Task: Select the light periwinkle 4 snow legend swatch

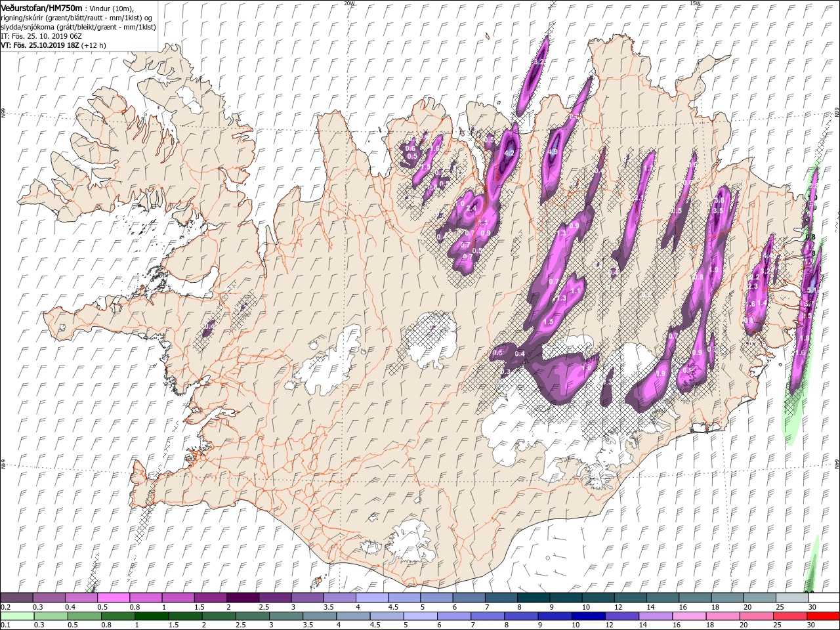Action: pyautogui.click(x=371, y=598)
